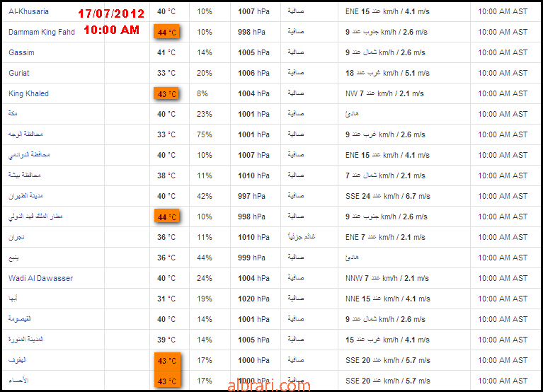Click highlighted 44 °C for Dammam King Fahd
543x392 pixels.
(x=166, y=32)
